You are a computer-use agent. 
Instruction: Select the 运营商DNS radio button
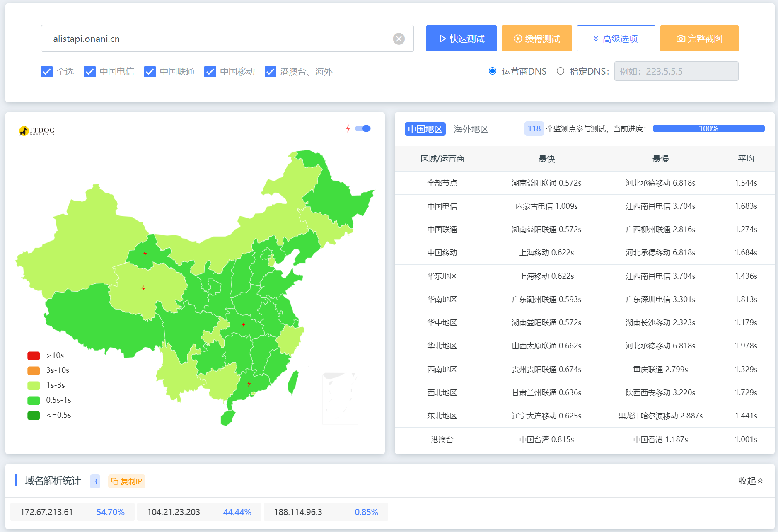tap(493, 71)
